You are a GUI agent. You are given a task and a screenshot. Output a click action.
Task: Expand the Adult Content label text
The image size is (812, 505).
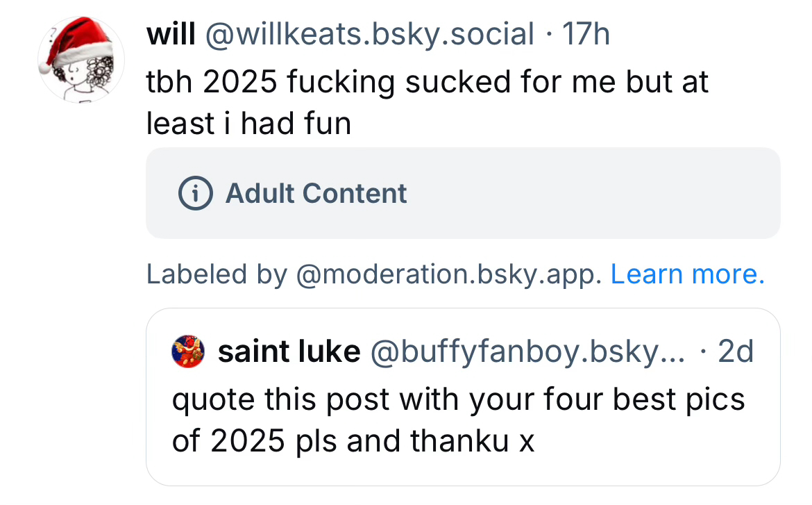click(316, 193)
